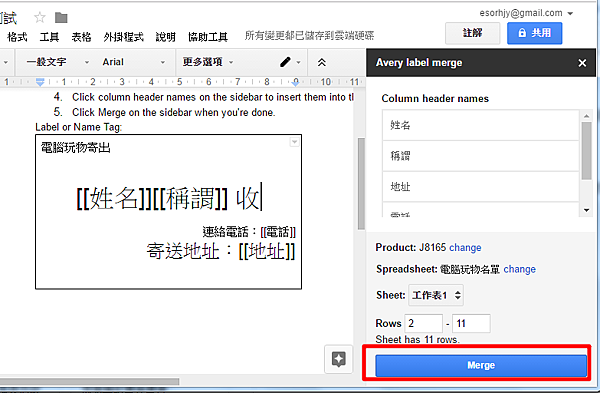The width and height of the screenshot is (600, 393).
Task: Click the blue Merge button
Action: tap(481, 365)
